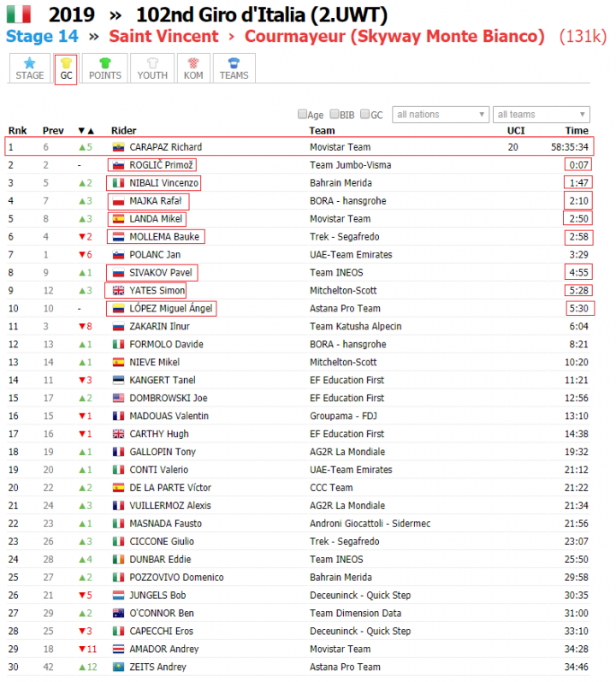Open the YOUTH classification tab
Image resolution: width=616 pixels, height=682 pixels.
pos(152,68)
